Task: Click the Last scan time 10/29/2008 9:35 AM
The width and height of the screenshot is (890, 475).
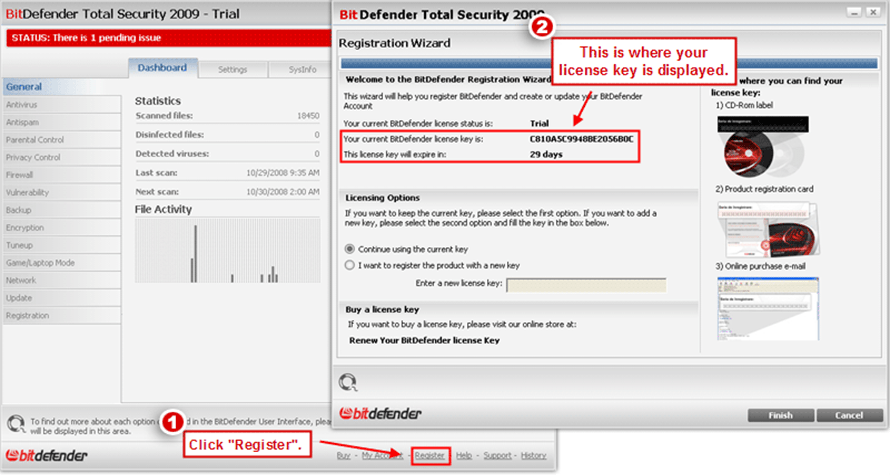Action: point(283,173)
